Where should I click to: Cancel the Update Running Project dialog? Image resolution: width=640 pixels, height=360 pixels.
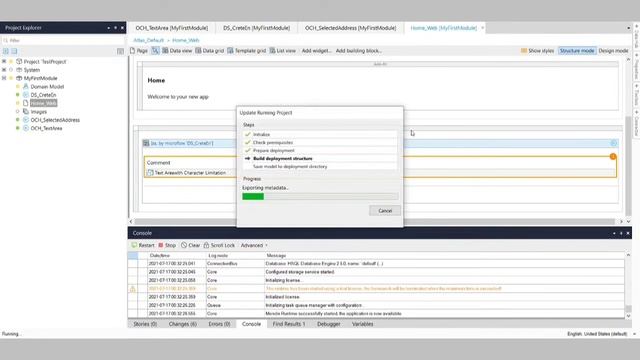click(385, 211)
